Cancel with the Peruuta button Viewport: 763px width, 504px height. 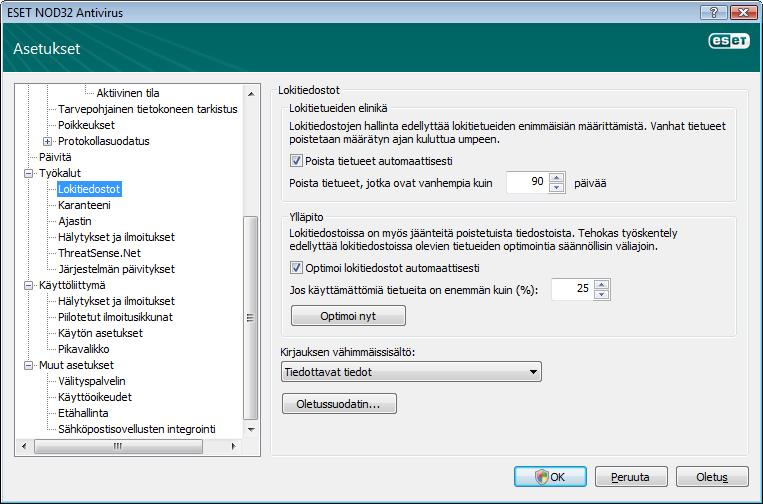pos(631,477)
